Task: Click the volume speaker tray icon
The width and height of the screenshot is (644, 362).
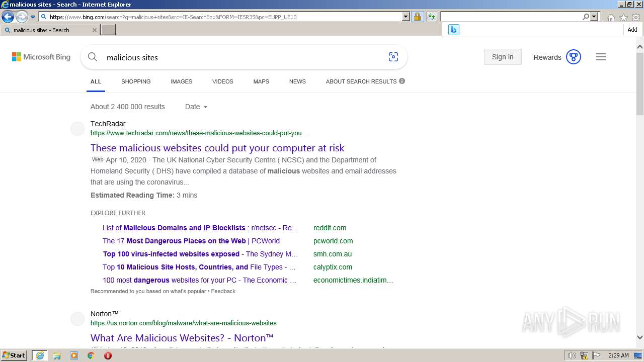Action: click(572, 355)
